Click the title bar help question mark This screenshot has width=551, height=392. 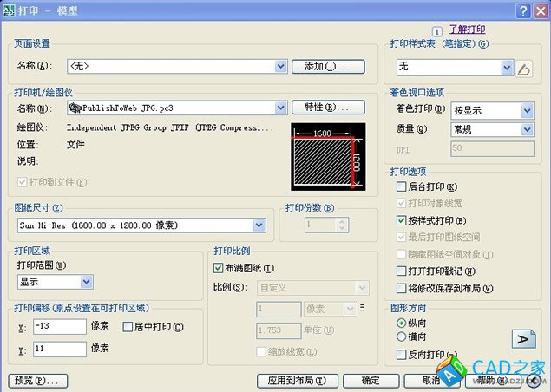[523, 10]
